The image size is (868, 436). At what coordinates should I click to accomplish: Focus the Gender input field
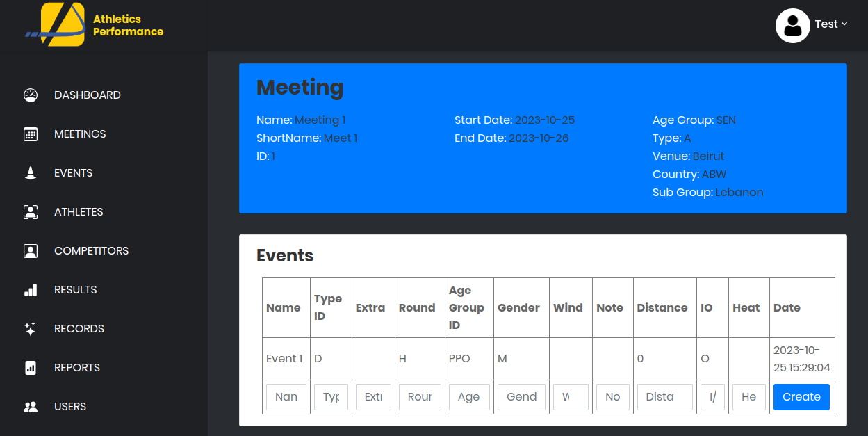(x=521, y=397)
